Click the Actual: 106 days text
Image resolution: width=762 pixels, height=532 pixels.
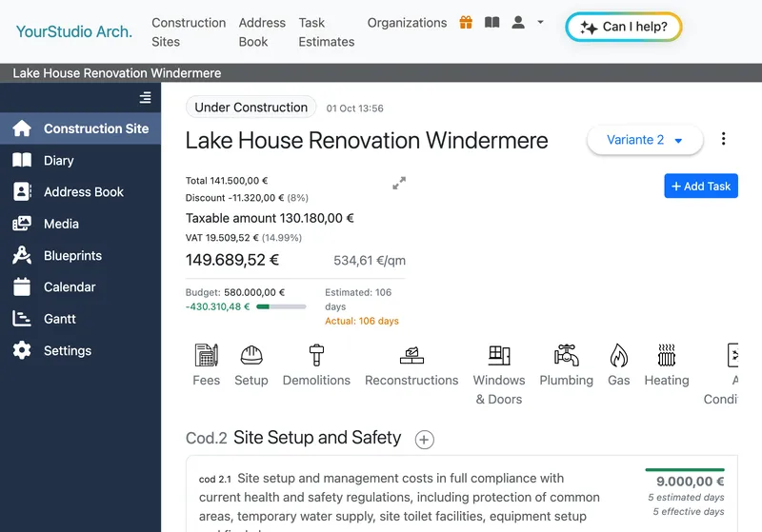tap(362, 321)
